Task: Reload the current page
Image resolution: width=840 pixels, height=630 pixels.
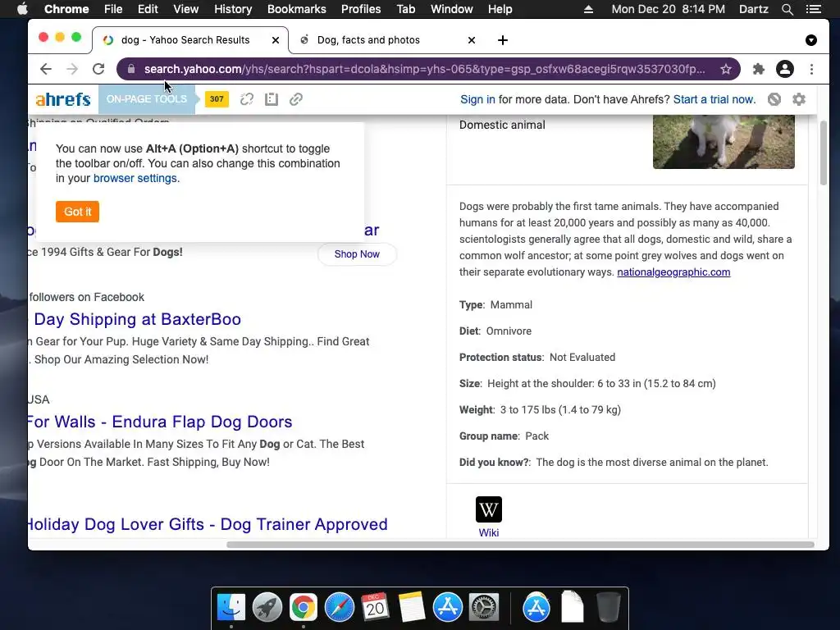Action: pyautogui.click(x=98, y=69)
